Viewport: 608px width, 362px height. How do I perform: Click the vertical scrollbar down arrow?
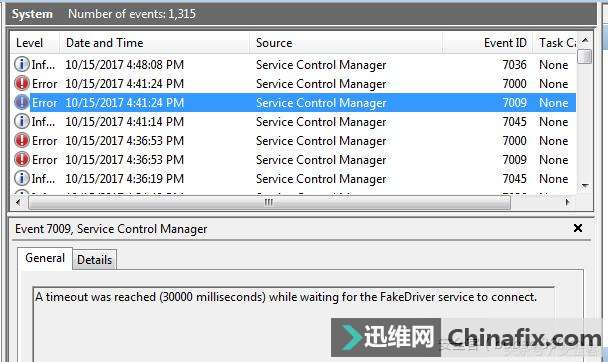pyautogui.click(x=585, y=186)
